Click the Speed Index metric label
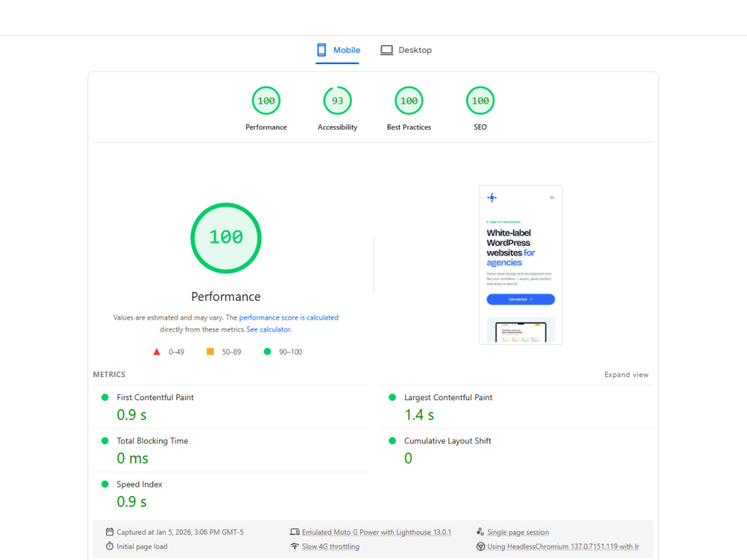This screenshot has width=747, height=560. point(140,485)
